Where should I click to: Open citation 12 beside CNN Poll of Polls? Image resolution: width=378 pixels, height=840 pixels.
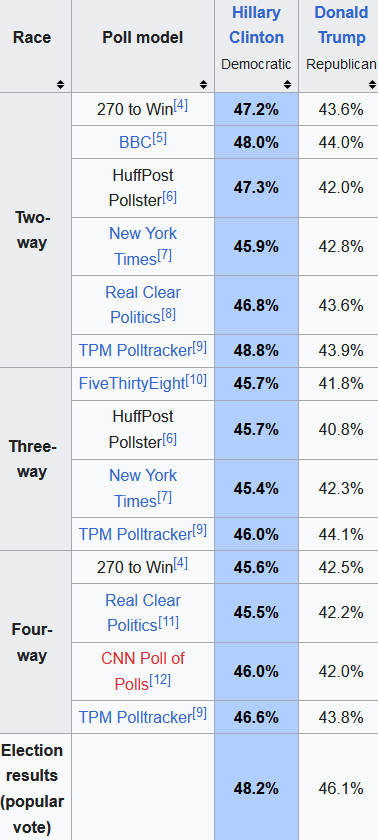(x=160, y=680)
